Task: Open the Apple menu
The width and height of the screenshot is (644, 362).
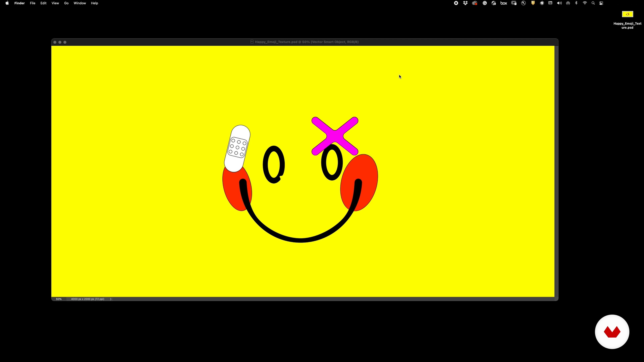Action: point(7,3)
